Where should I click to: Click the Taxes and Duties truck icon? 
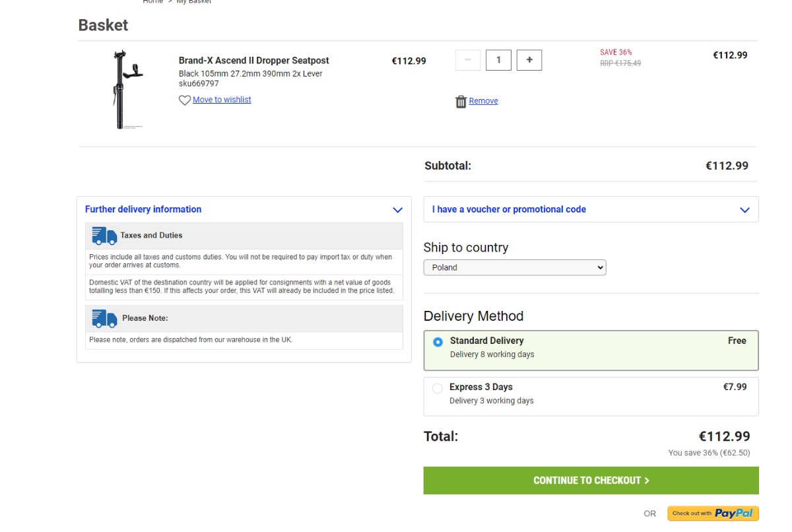(x=104, y=236)
